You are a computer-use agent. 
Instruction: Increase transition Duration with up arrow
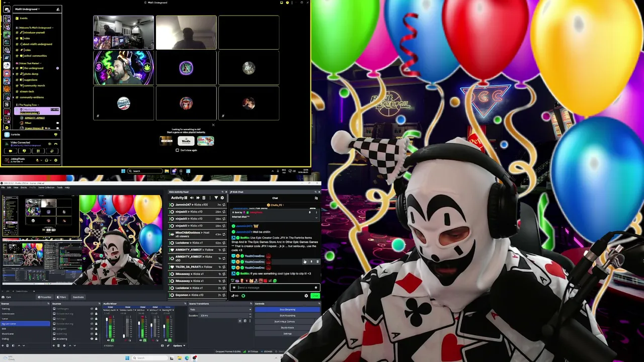click(x=250, y=314)
